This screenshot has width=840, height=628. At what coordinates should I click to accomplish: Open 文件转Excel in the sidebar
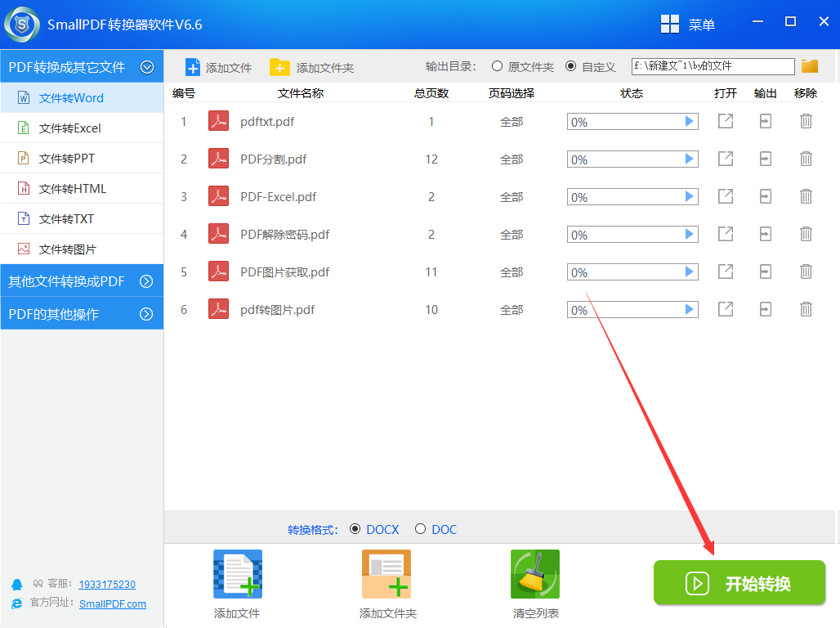tap(82, 128)
